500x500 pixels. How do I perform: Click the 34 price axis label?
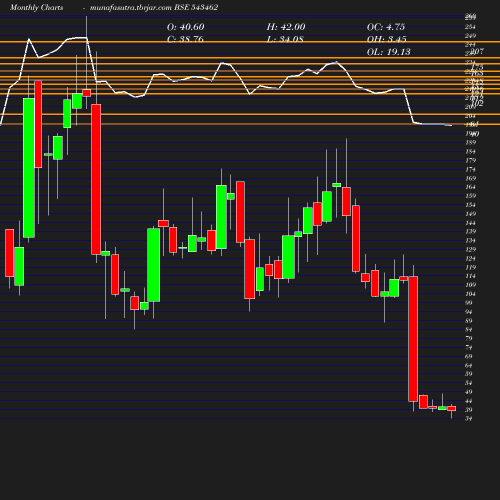click(469, 419)
